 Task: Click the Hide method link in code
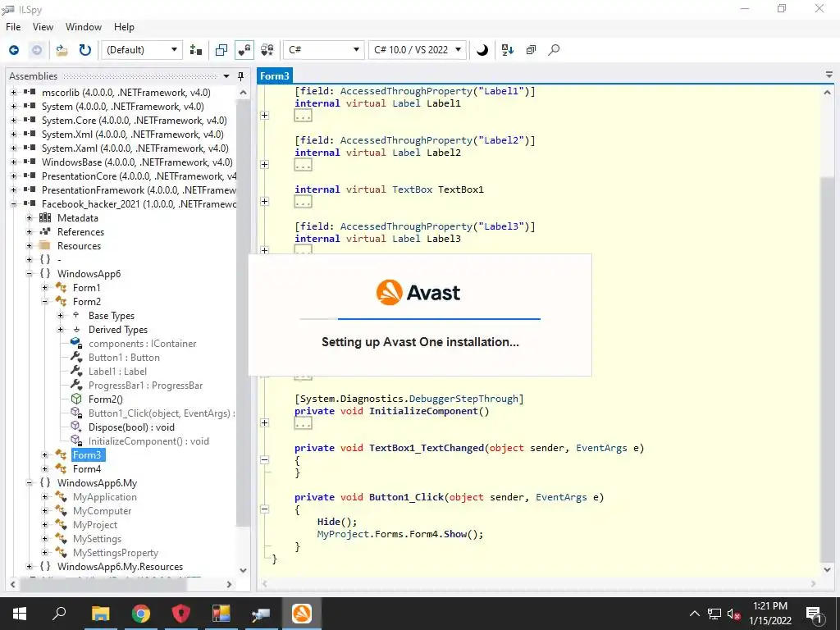click(328, 522)
